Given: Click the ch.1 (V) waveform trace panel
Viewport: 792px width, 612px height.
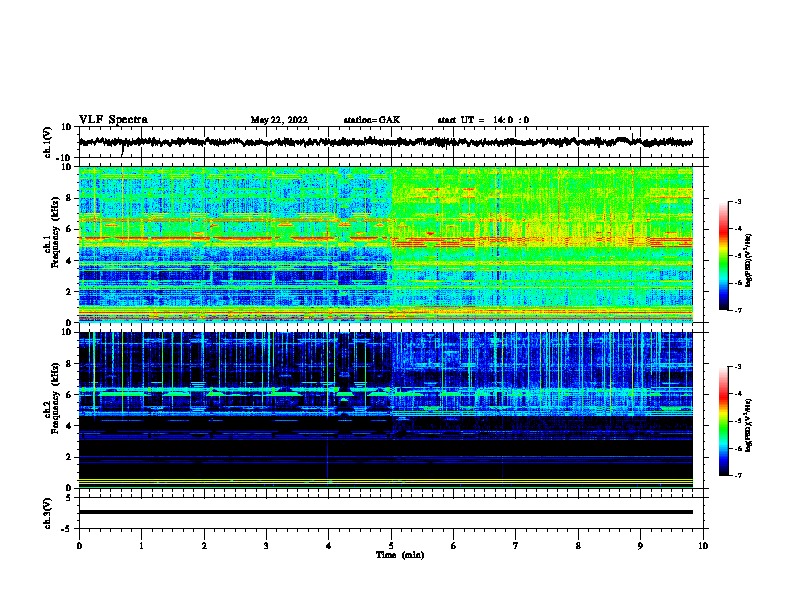Looking at the screenshot, I should coord(391,142).
